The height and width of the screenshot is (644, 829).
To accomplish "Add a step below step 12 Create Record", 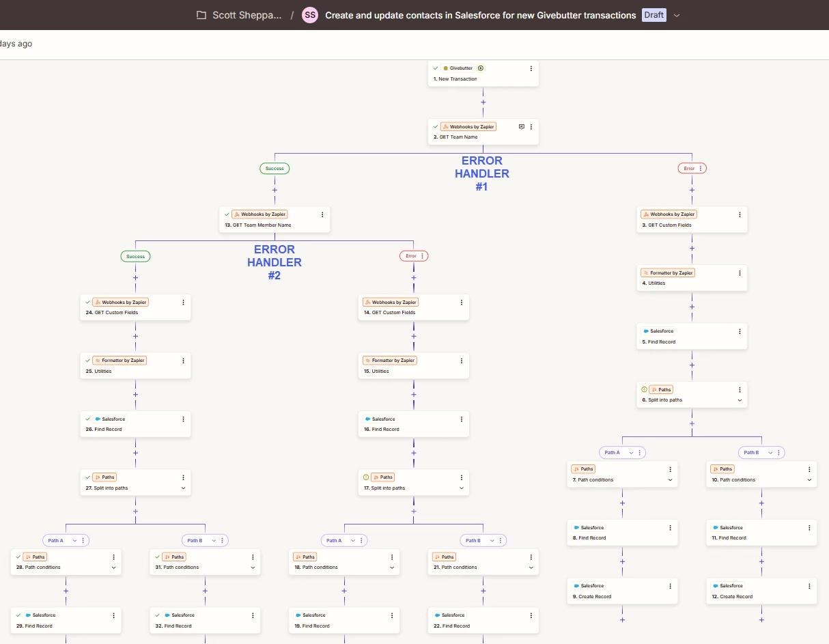I will pyautogui.click(x=761, y=620).
